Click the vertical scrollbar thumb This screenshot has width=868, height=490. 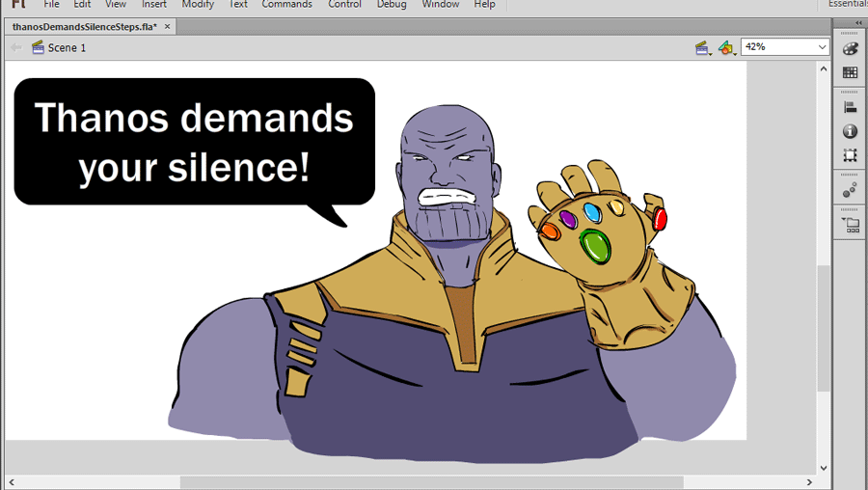pos(824,328)
